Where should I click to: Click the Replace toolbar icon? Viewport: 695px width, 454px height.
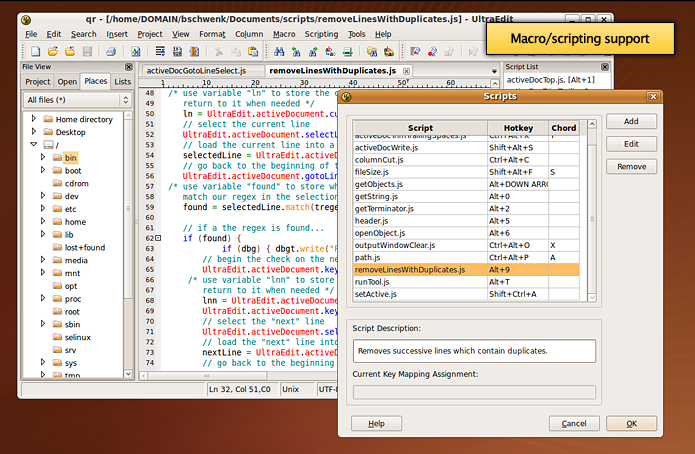(330, 52)
